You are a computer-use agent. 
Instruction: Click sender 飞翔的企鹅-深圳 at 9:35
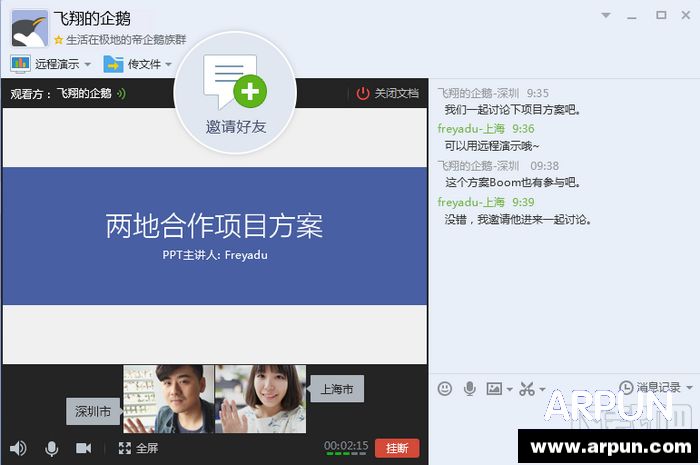coord(478,93)
